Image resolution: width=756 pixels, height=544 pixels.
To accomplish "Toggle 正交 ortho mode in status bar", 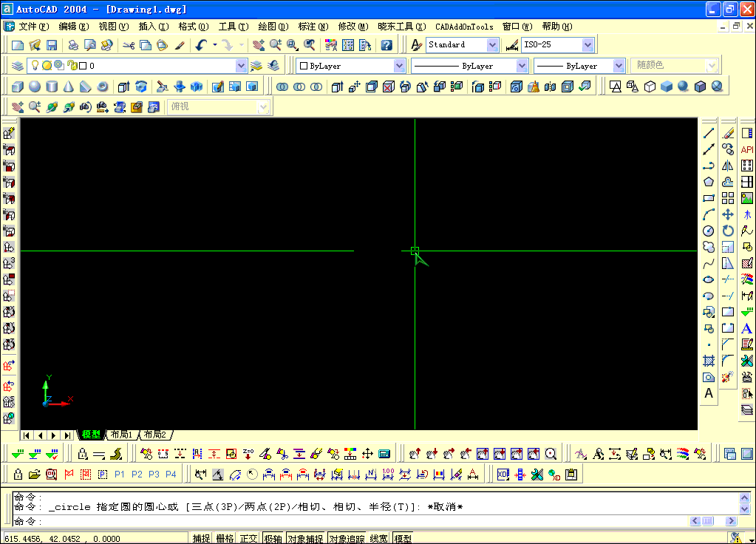I will coord(248,539).
